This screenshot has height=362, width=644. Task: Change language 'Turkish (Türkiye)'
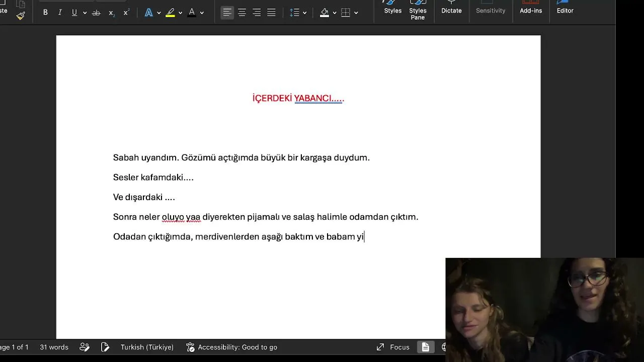(x=147, y=347)
